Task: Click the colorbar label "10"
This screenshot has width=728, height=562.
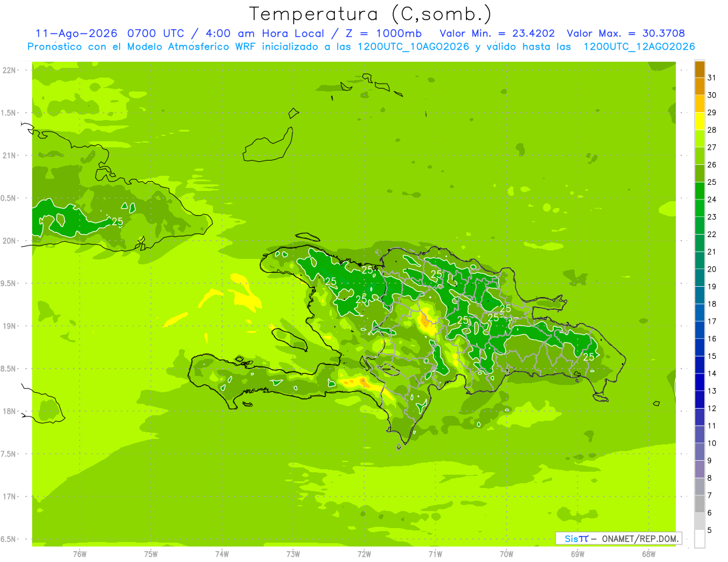Action: [x=712, y=443]
